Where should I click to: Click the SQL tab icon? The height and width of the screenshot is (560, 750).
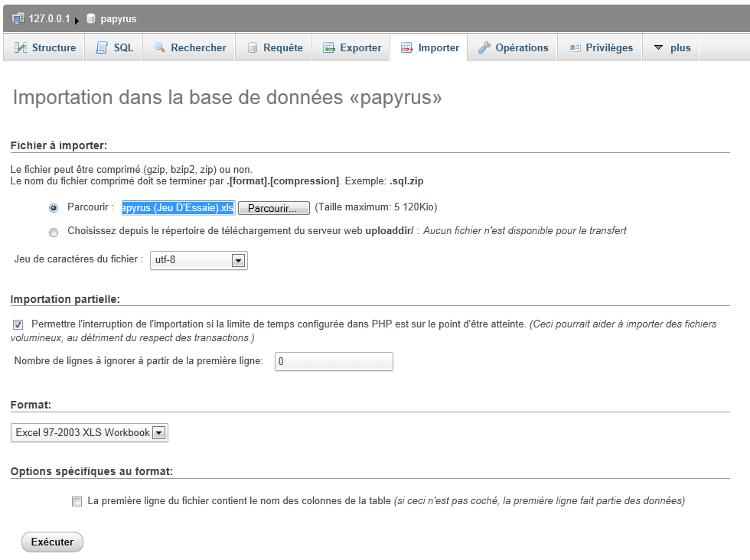(102, 47)
